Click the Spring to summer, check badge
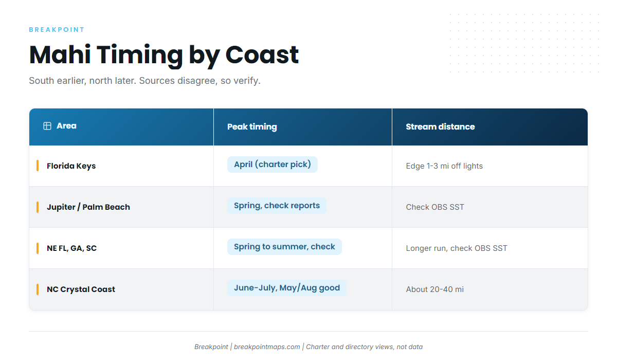The image size is (617, 364). [x=284, y=247]
